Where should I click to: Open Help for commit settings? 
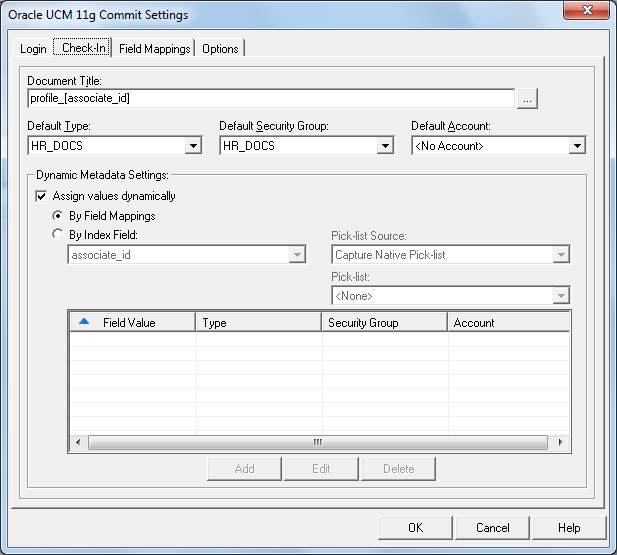click(569, 528)
